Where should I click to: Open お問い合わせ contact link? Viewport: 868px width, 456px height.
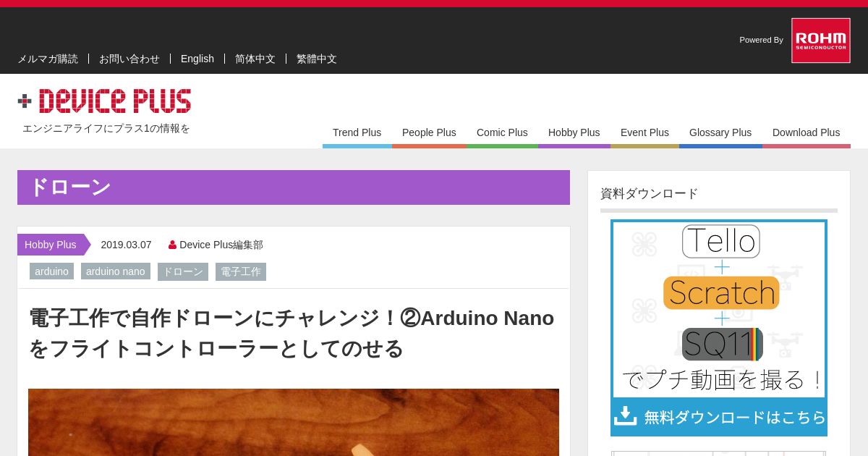click(129, 59)
